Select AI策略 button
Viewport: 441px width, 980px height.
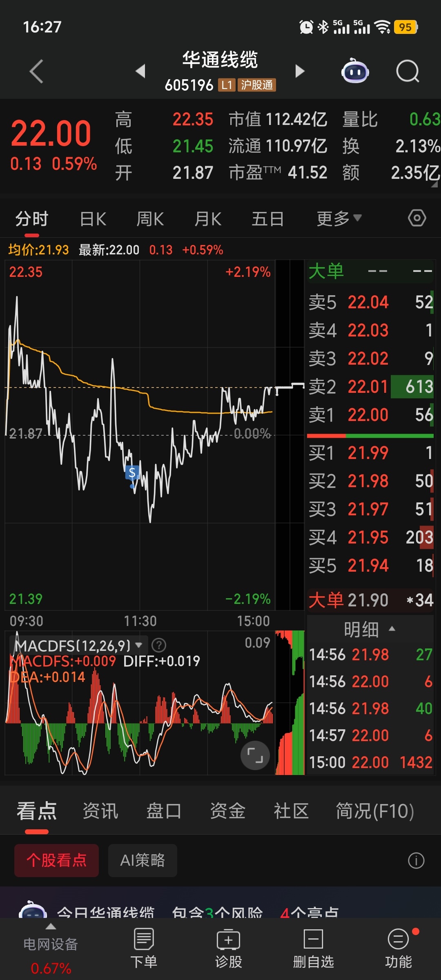point(143,860)
